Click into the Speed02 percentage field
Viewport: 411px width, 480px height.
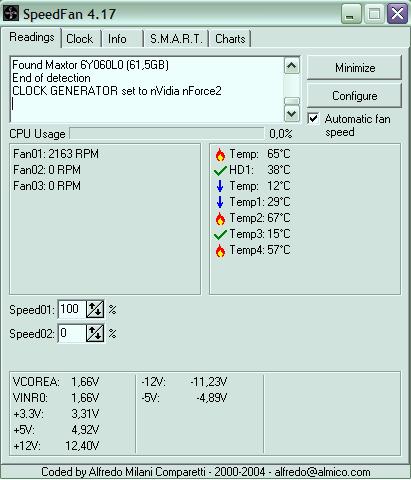pyautogui.click(x=72, y=333)
